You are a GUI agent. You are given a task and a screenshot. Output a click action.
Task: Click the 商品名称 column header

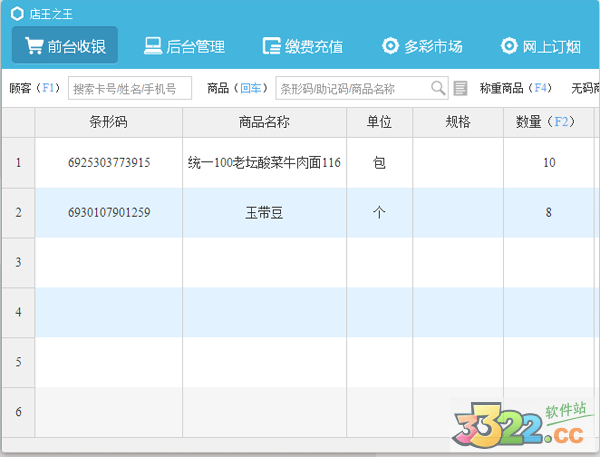(x=264, y=122)
